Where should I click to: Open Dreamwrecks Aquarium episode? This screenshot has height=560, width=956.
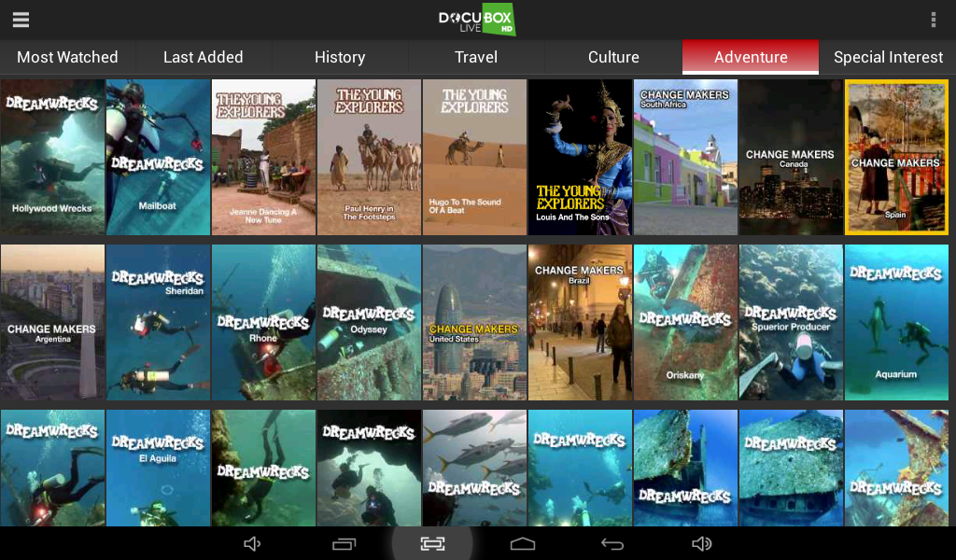tap(896, 322)
